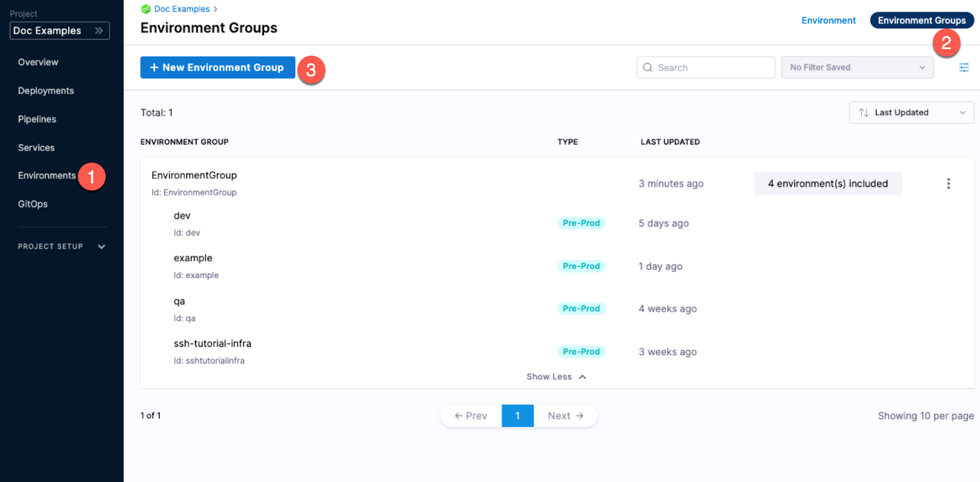Click the Next page button
The height and width of the screenshot is (482, 980).
pyautogui.click(x=565, y=416)
